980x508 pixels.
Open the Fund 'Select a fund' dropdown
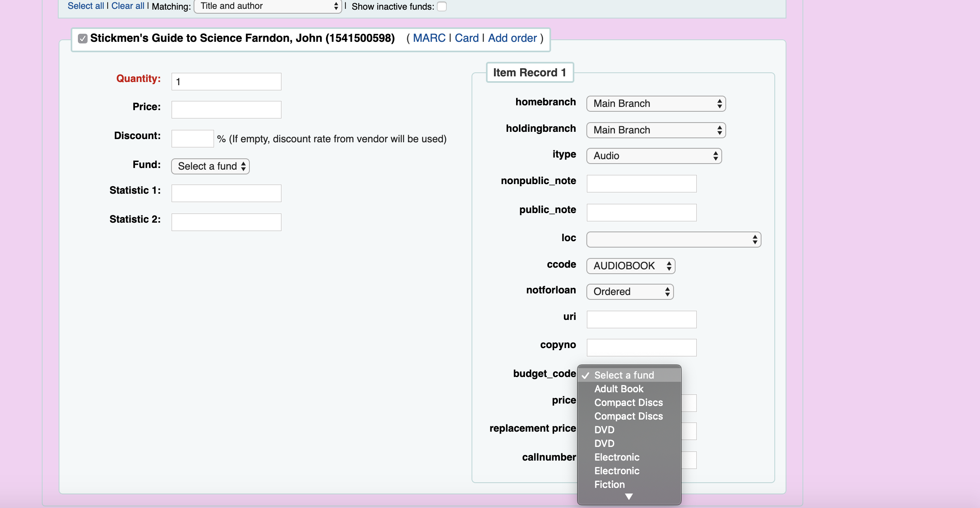click(x=210, y=166)
